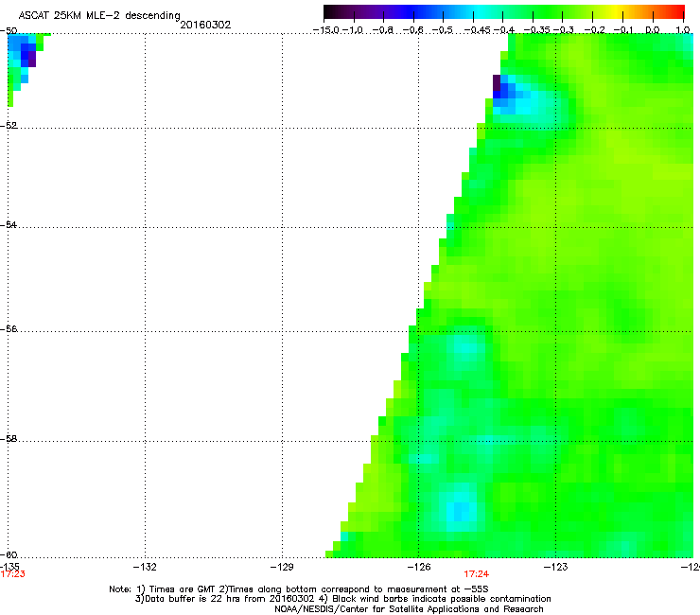Screen dimensions: 700x615
Task: Click the red region of the color scale
Action: coord(675,11)
